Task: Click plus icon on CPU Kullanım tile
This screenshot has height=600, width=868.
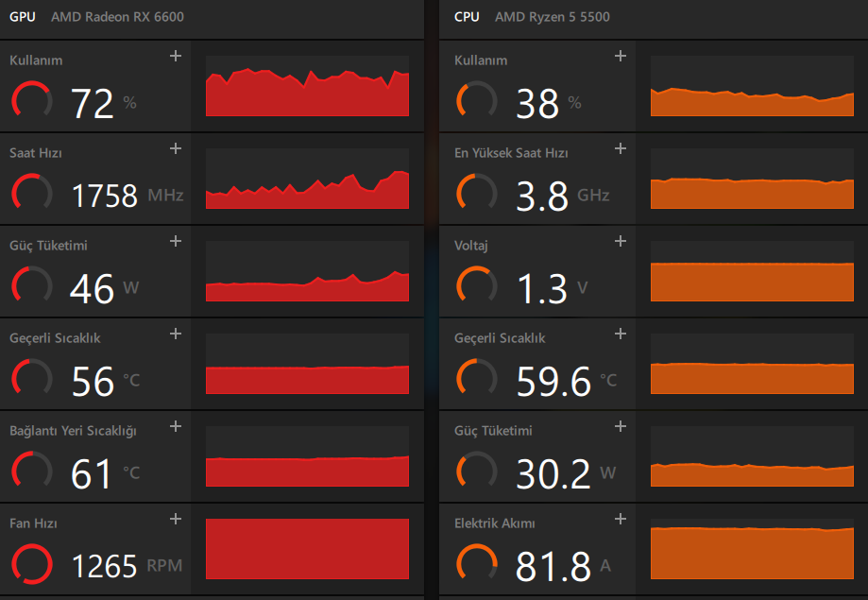Action: (x=621, y=56)
